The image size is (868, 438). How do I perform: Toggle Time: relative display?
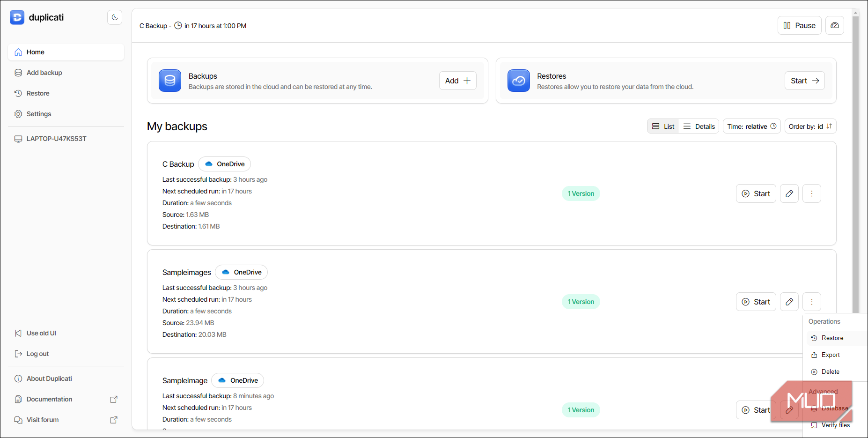point(752,126)
